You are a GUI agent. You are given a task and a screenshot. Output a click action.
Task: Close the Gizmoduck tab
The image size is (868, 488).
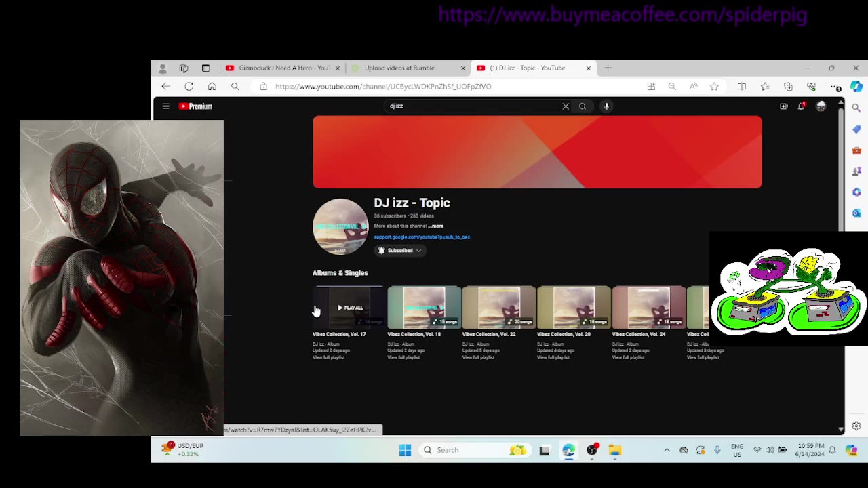337,68
